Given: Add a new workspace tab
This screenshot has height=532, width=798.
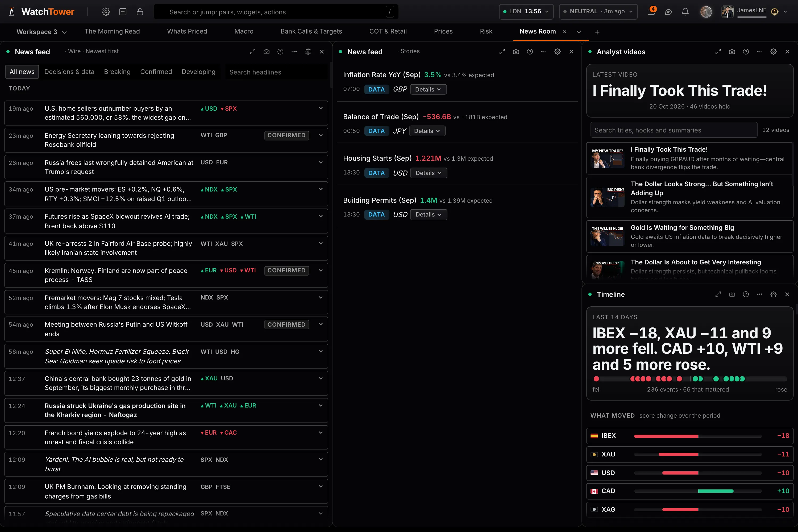Looking at the screenshot, I should coord(597,32).
